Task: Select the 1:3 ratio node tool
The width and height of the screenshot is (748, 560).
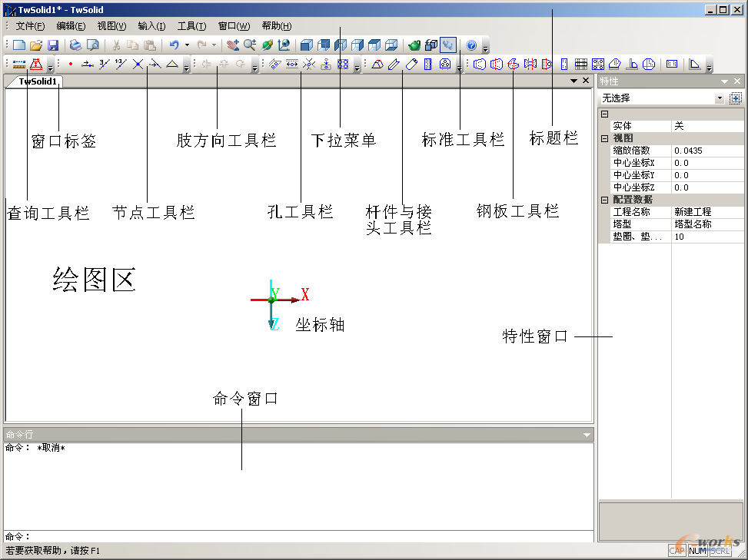Action: (x=121, y=64)
